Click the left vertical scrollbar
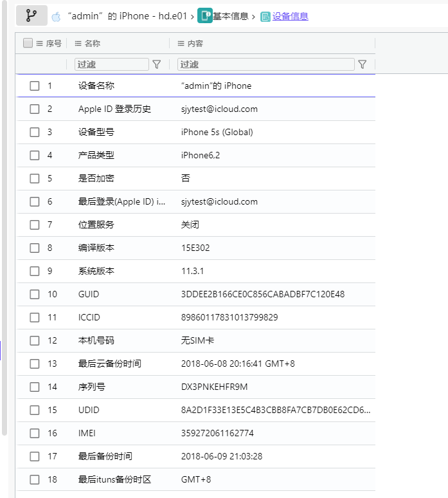Image resolution: width=448 pixels, height=498 pixels. [4, 217]
